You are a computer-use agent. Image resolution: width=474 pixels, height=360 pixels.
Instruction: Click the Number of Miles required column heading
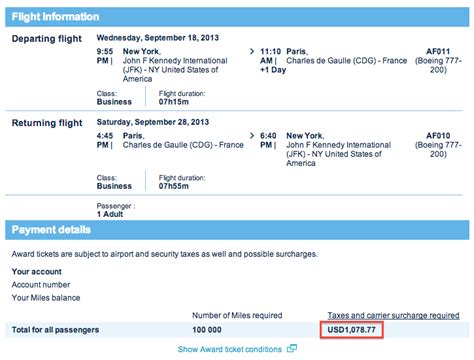coord(237,315)
